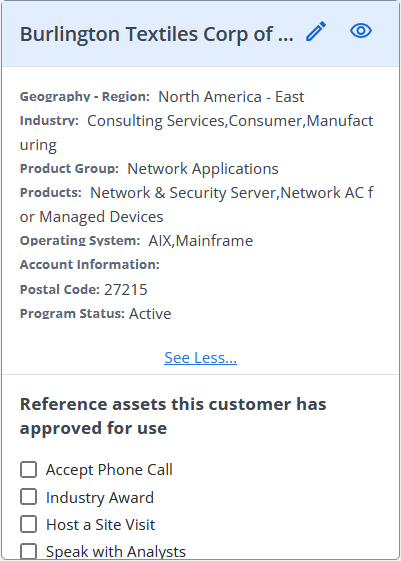Viewport: 401px width, 561px height.
Task: Click the Account Information label
Action: 89,265
